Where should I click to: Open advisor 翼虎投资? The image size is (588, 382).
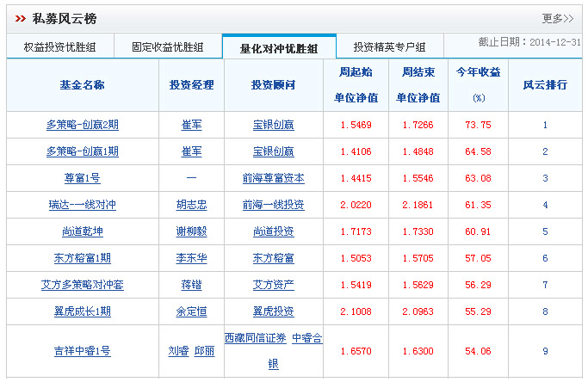(274, 311)
